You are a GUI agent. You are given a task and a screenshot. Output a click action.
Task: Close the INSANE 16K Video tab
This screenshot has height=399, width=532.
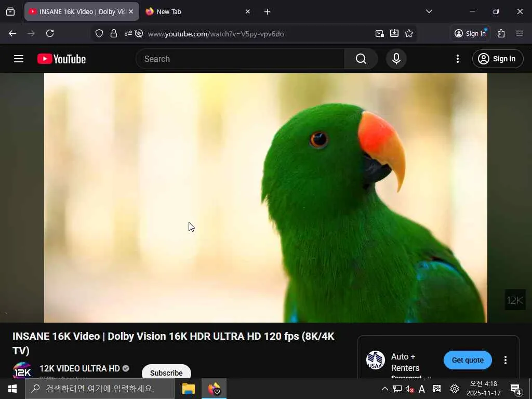pyautogui.click(x=131, y=11)
